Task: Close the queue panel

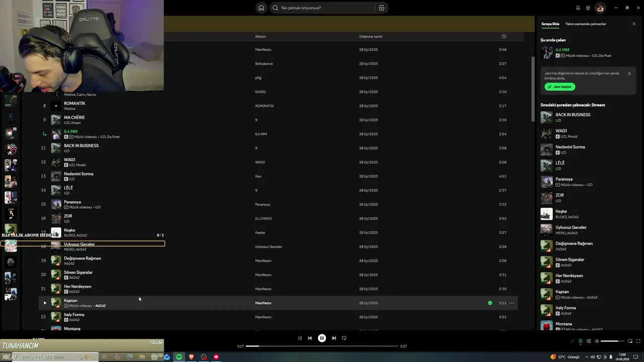Action: coord(634,24)
